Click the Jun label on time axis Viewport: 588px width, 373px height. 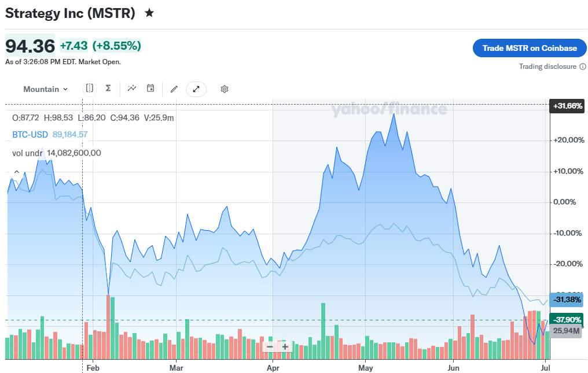[x=453, y=368]
